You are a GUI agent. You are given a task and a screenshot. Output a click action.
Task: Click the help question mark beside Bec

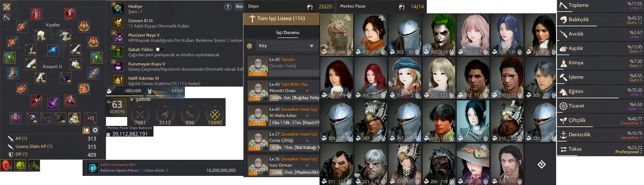click(x=228, y=7)
